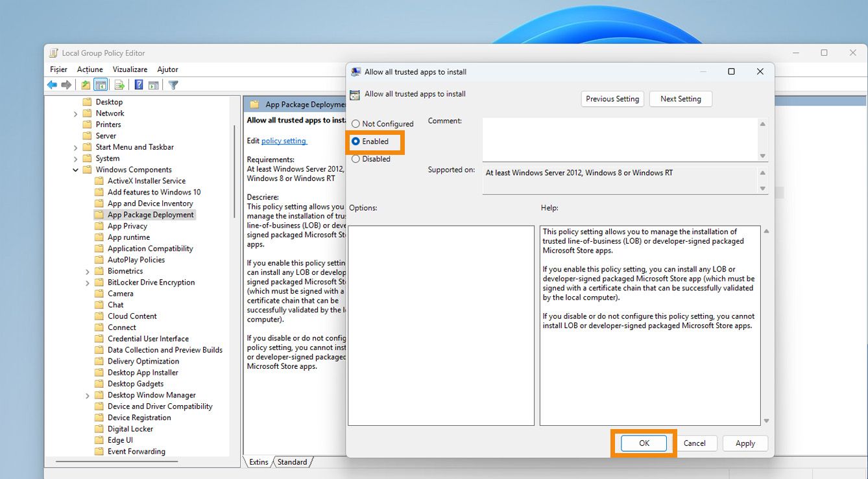Click the policy icon in the dialog title bar
Screen dimensions: 868x479
(x=356, y=72)
